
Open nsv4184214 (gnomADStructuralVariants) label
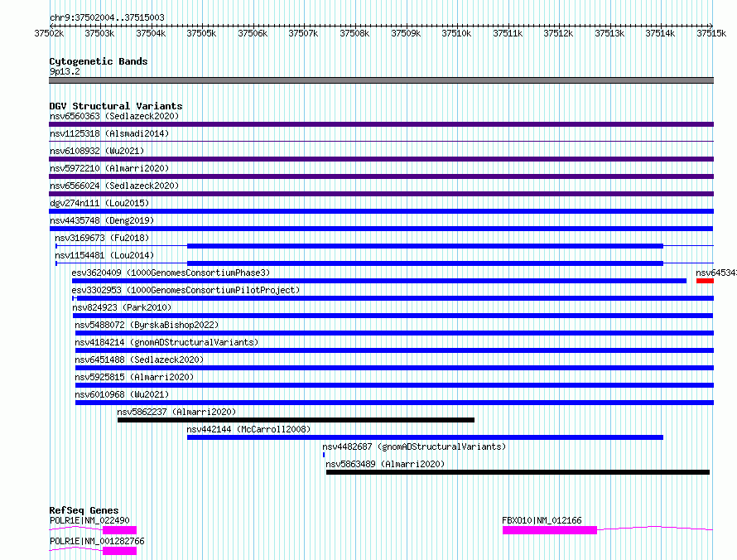click(x=166, y=342)
